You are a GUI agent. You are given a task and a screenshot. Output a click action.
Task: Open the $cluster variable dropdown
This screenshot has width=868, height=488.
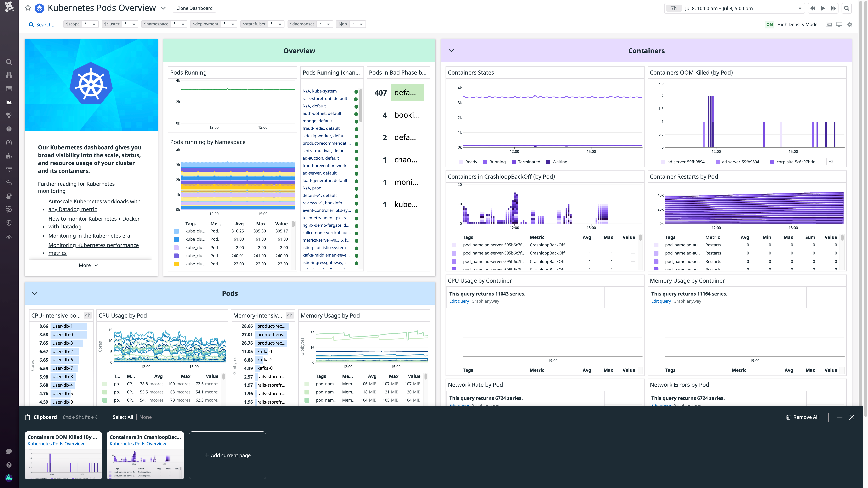[x=134, y=24]
